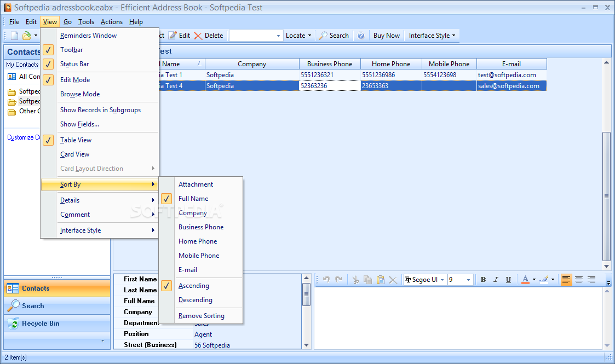Click the blue help question mark icon
The height and width of the screenshot is (364, 615).
click(x=361, y=36)
